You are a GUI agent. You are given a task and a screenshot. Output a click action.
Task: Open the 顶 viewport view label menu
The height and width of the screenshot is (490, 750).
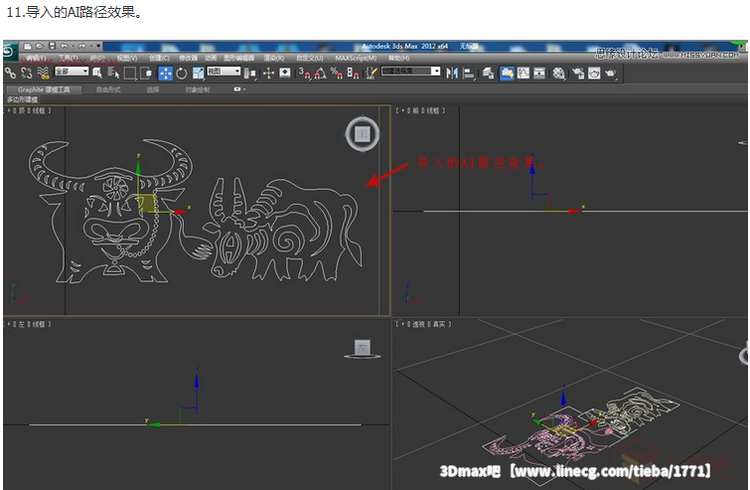pos(22,111)
